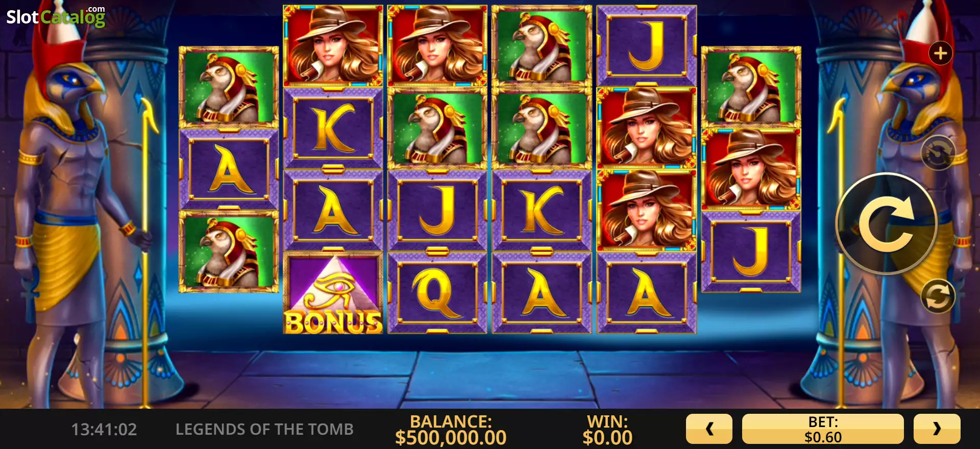Click the J symbol on last reel

pos(751,252)
